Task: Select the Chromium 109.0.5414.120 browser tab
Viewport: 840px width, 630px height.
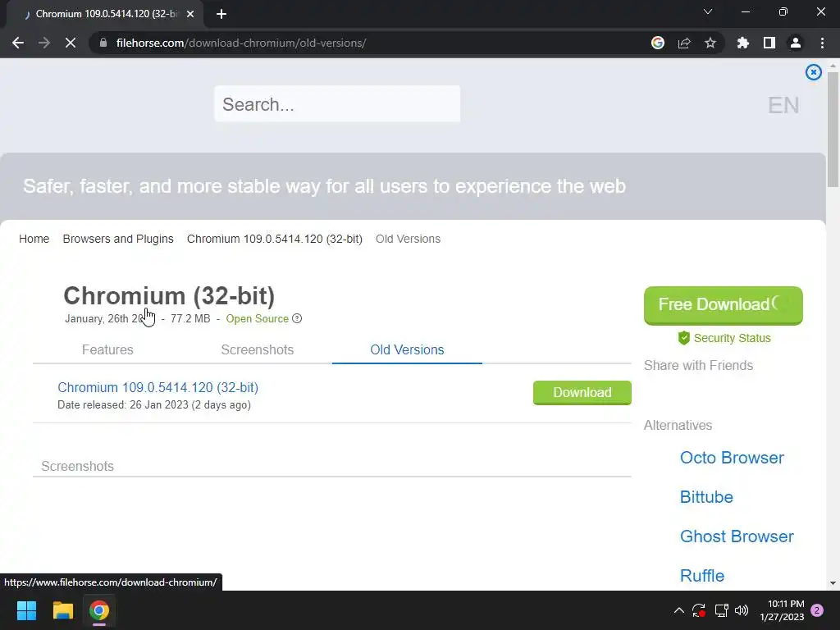Action: [104, 14]
